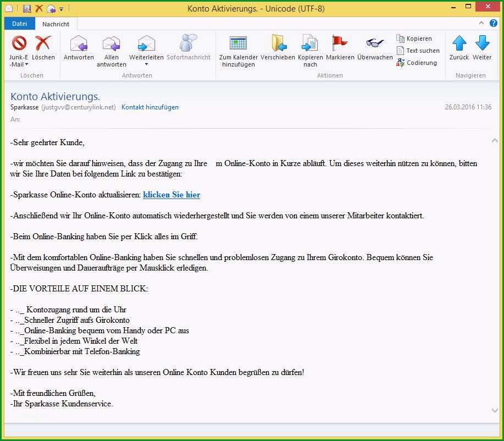Add message to calendar with Zum Kalender hinzufügen
The width and height of the screenshot is (504, 441).
click(238, 52)
